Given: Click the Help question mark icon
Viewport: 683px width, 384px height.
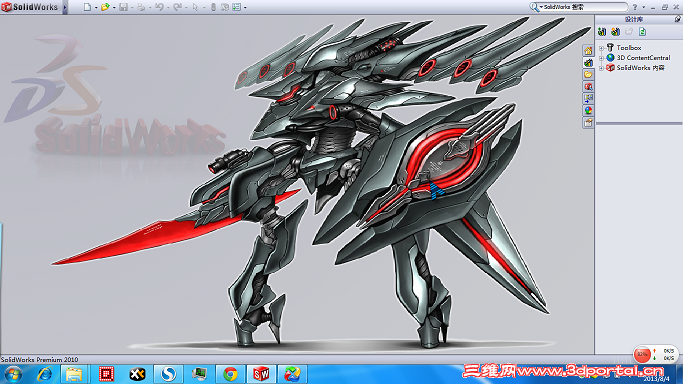Looking at the screenshot, I should tap(635, 7).
